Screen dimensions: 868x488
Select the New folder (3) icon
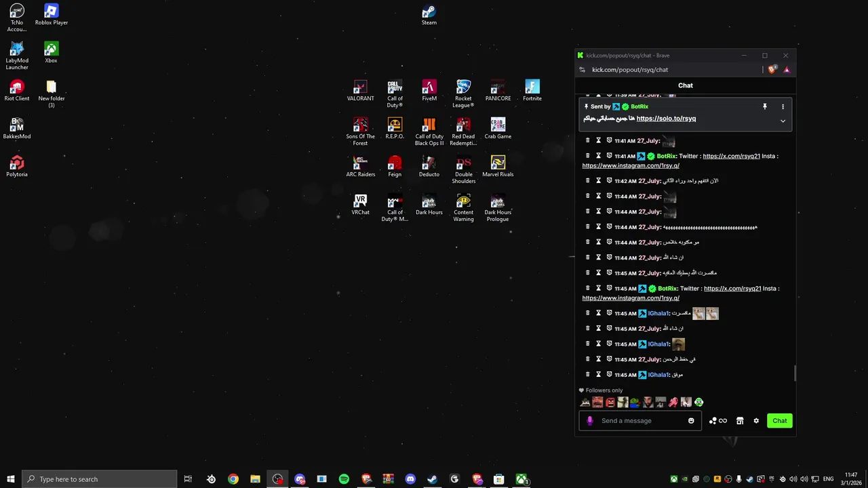pos(52,94)
